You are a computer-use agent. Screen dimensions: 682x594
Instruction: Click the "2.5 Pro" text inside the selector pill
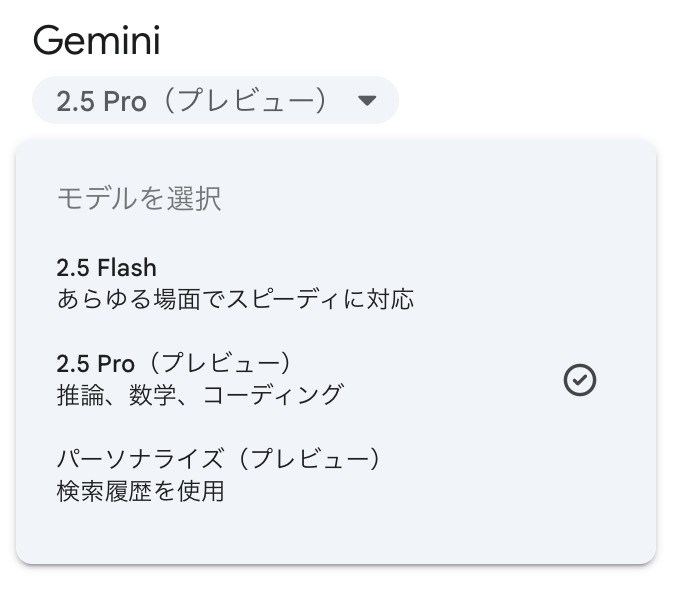pos(101,101)
